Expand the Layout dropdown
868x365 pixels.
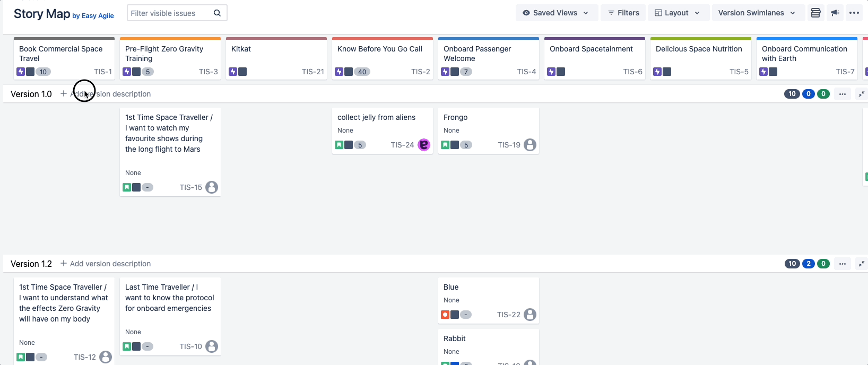pos(677,13)
